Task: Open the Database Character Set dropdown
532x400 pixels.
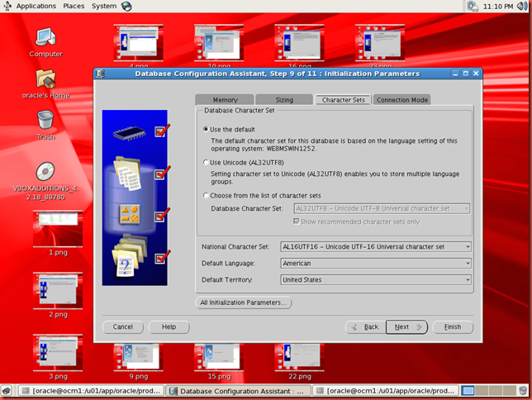Action: (382, 208)
